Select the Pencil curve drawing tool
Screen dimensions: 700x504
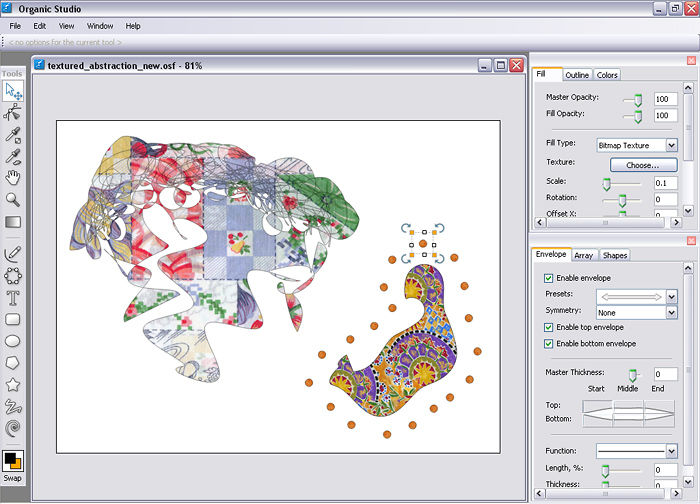[12, 254]
